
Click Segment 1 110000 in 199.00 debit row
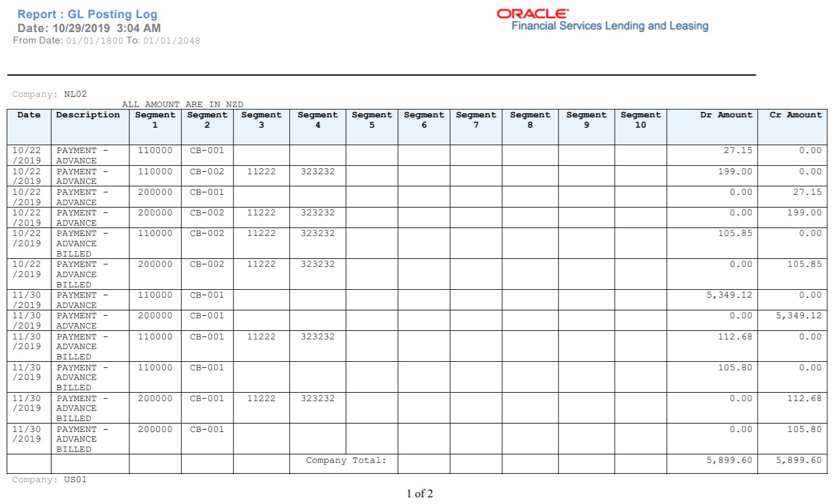click(x=155, y=171)
